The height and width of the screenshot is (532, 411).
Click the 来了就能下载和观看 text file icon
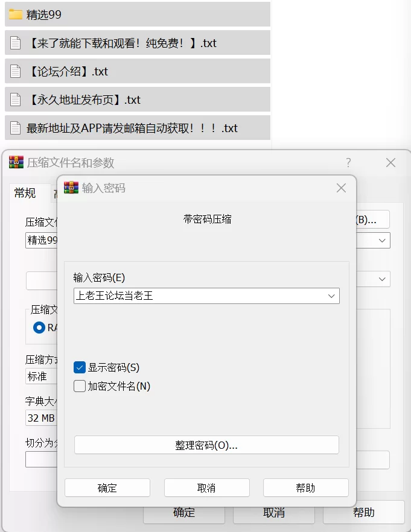(x=16, y=43)
